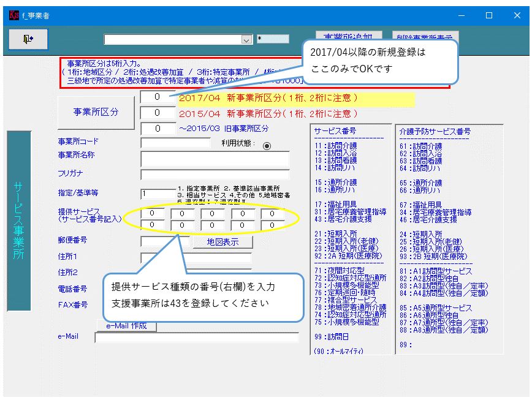This screenshot has width=532, height=400.
Task: Click the 指定/基準等 number field
Action: click(157, 194)
